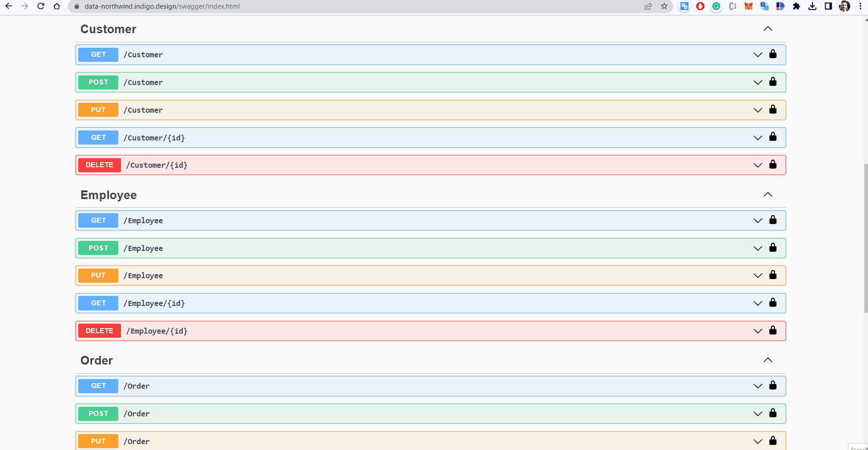Bookmark this page with the star icon
Screen dimensions: 868x450
[664, 6]
